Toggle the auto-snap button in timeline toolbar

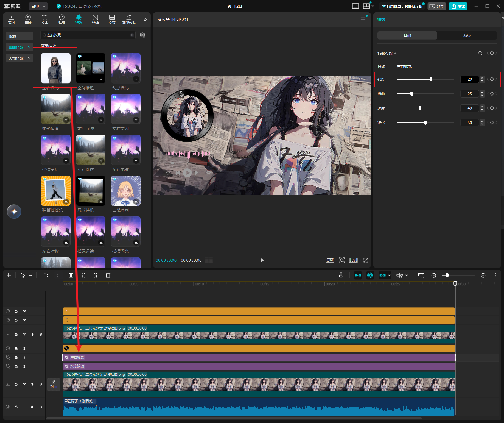pyautogui.click(x=370, y=275)
